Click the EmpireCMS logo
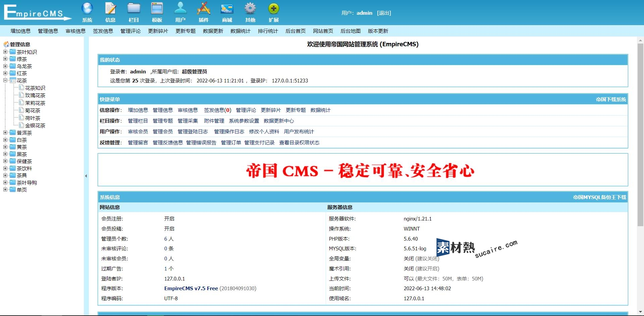 point(38,12)
